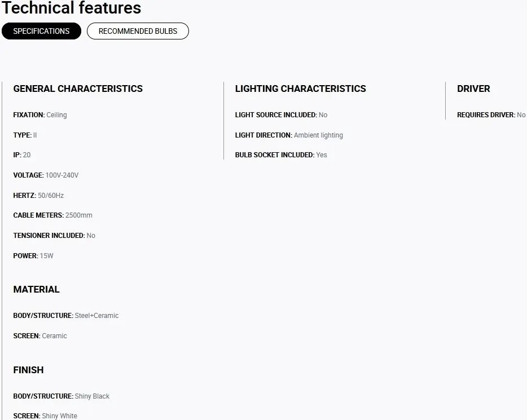Viewport: 527px width, 420px height.
Task: Click the Hertz 50/60Hz entry
Action: point(38,196)
